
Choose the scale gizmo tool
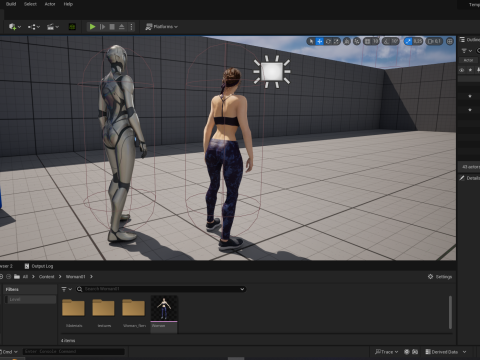(x=336, y=41)
